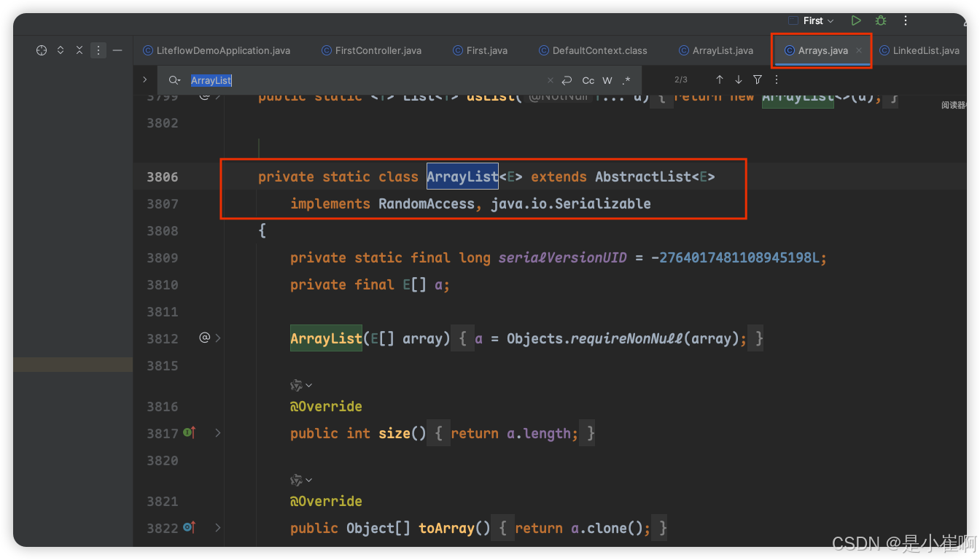The image size is (980, 560).
Task: Expand folded toArray() method at line 3822
Action: 218,528
